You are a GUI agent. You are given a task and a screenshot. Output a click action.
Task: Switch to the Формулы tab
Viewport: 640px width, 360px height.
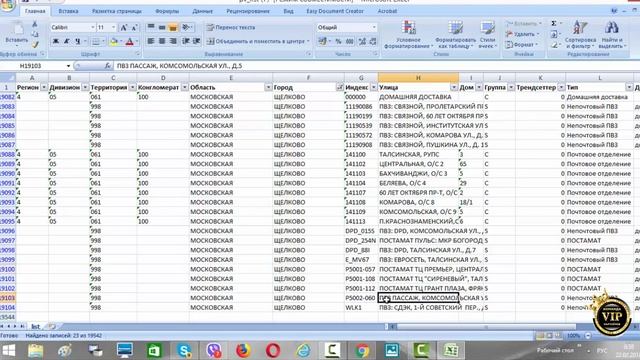(167, 11)
